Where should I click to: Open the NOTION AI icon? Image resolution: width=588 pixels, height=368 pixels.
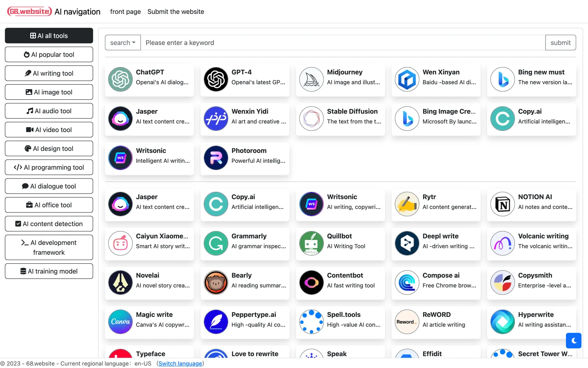click(x=503, y=204)
